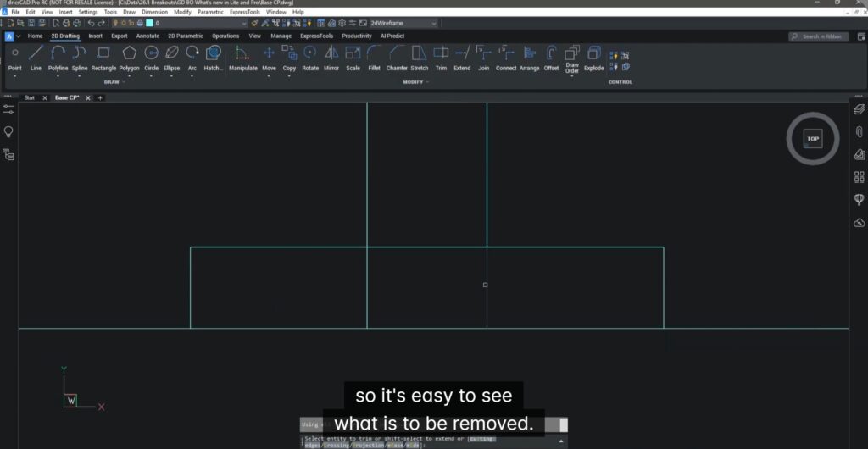Click the Redo arrow in quick toolbar
The height and width of the screenshot is (449, 868).
point(102,23)
